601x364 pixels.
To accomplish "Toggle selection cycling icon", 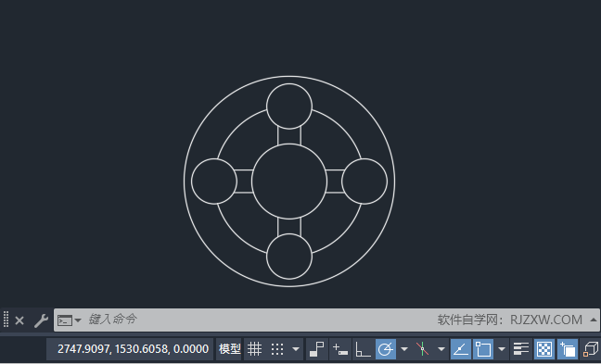I will pos(568,349).
